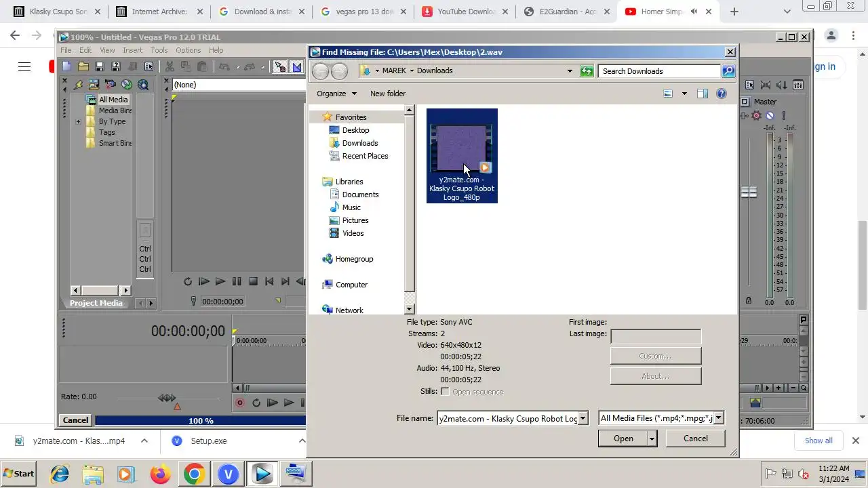Viewport: 868px width, 488px height.
Task: Click the Open button in dialog
Action: click(623, 439)
